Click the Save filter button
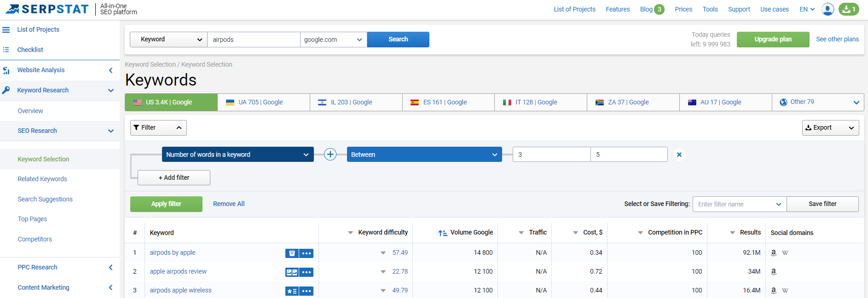Screen dimensions: 868x298 822,204
